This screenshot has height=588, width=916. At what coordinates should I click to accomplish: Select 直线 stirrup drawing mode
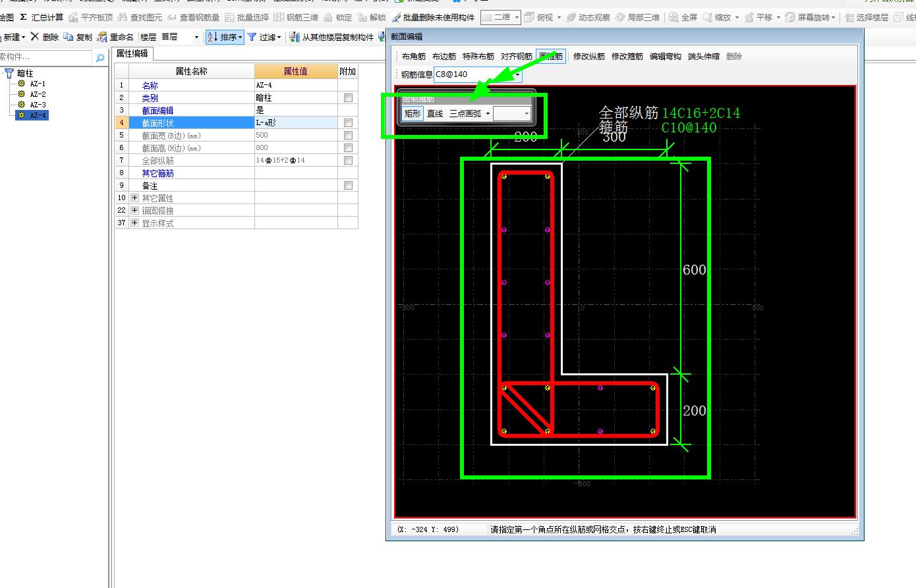tap(435, 114)
